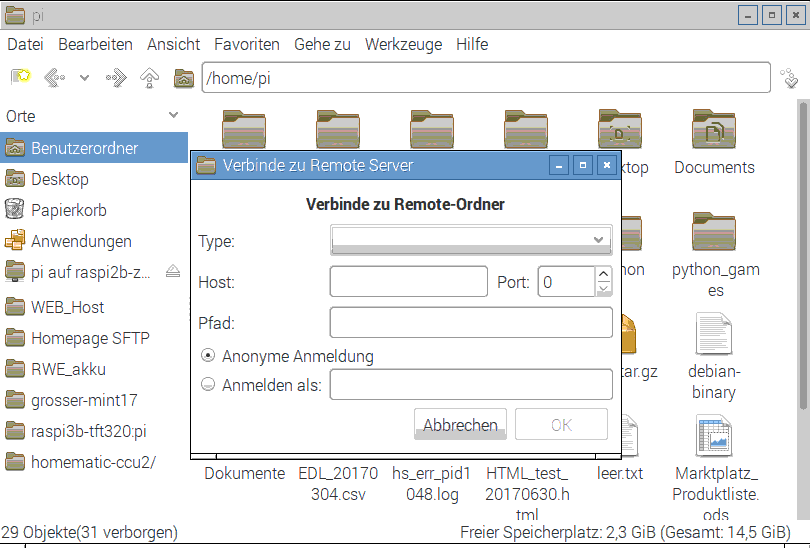Increase the Port value with the up arrow
The width and height of the screenshot is (810, 548).
click(603, 275)
